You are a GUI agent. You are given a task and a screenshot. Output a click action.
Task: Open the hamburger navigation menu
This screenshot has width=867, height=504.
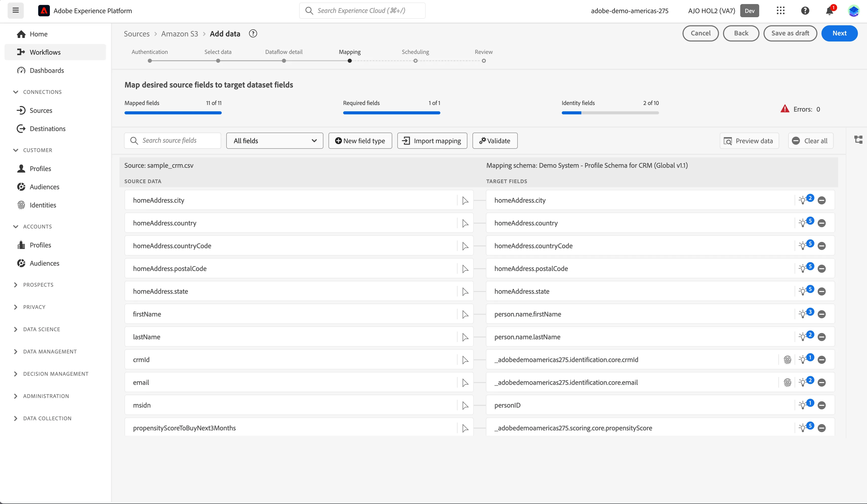tap(15, 10)
